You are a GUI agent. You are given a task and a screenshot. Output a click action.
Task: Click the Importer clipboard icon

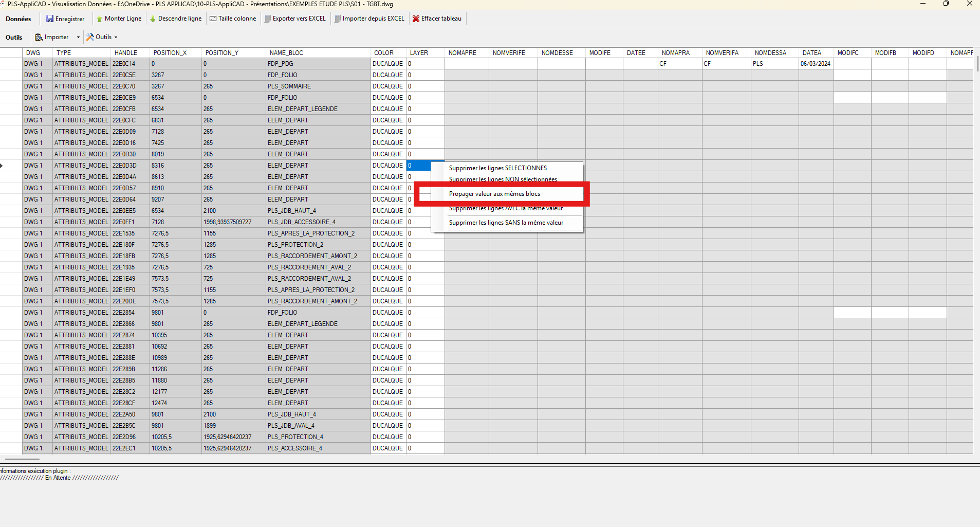[x=39, y=37]
